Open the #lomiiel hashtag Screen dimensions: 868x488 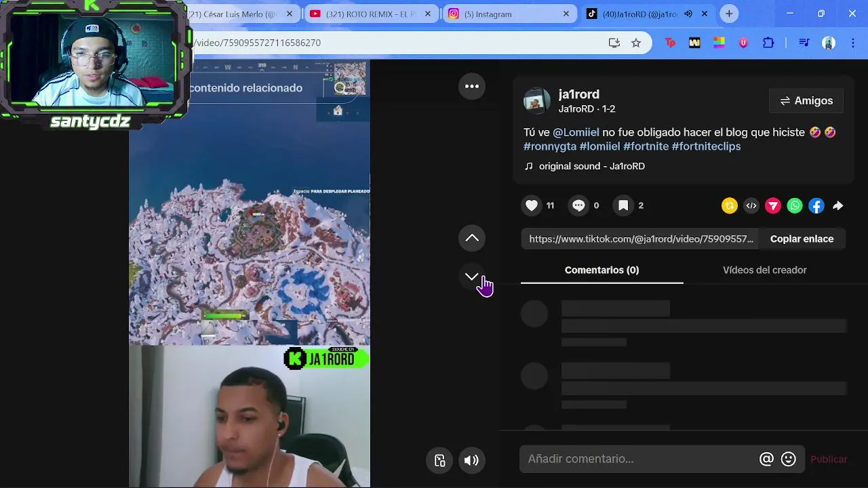pos(599,146)
